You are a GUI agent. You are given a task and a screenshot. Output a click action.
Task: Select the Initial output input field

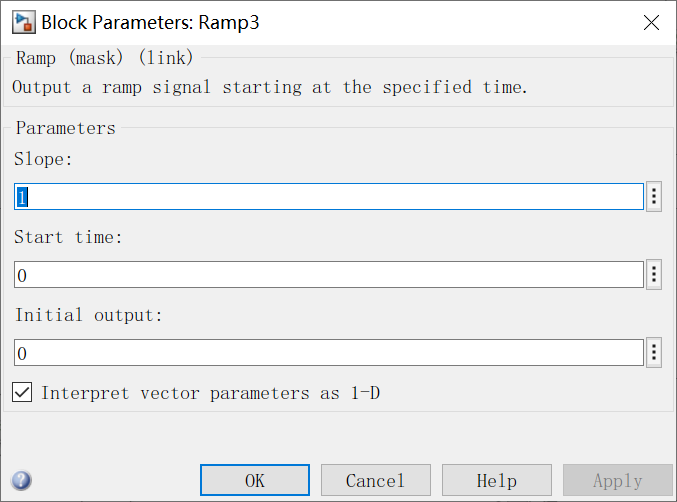[328, 353]
